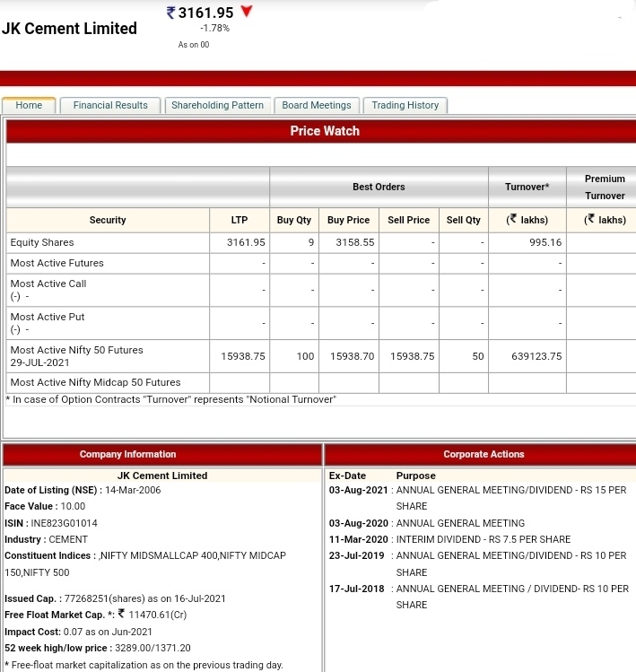Click the -1.78% change value
Viewport: 636px width, 672px height.
(x=214, y=29)
